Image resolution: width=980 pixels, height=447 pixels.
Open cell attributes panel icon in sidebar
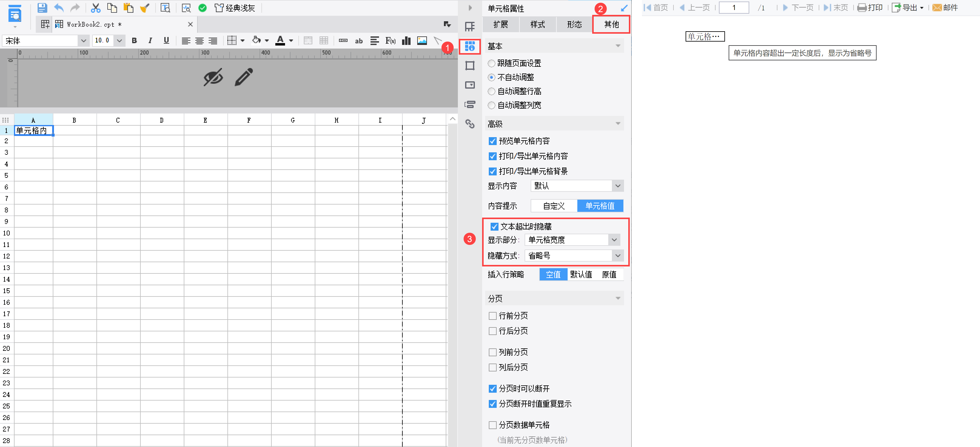pyautogui.click(x=470, y=46)
